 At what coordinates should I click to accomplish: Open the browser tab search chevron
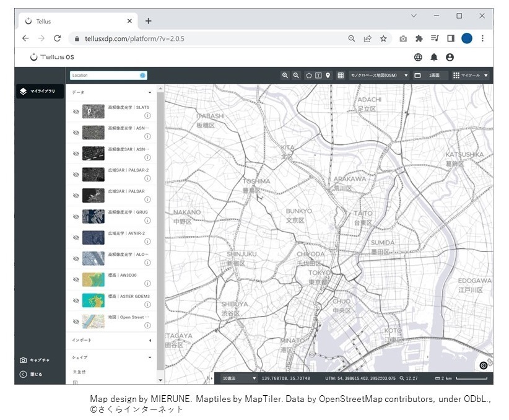pos(414,15)
